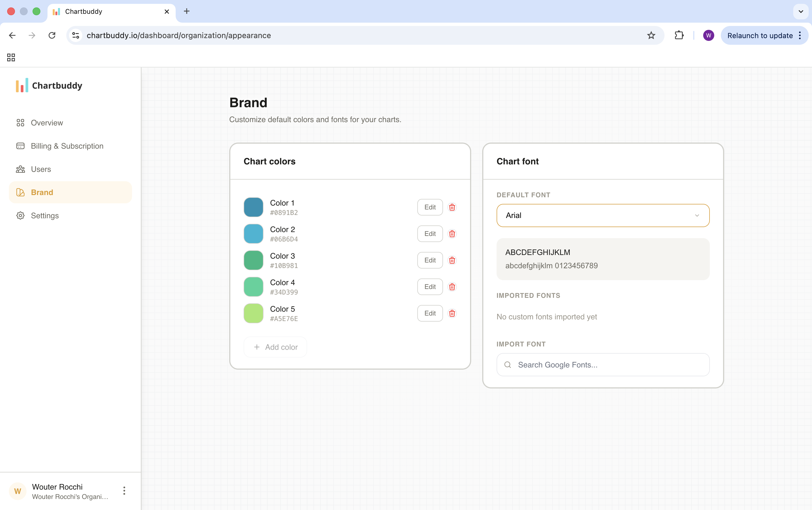Click the Search Google Fonts input field
The height and width of the screenshot is (510, 812).
(x=603, y=365)
